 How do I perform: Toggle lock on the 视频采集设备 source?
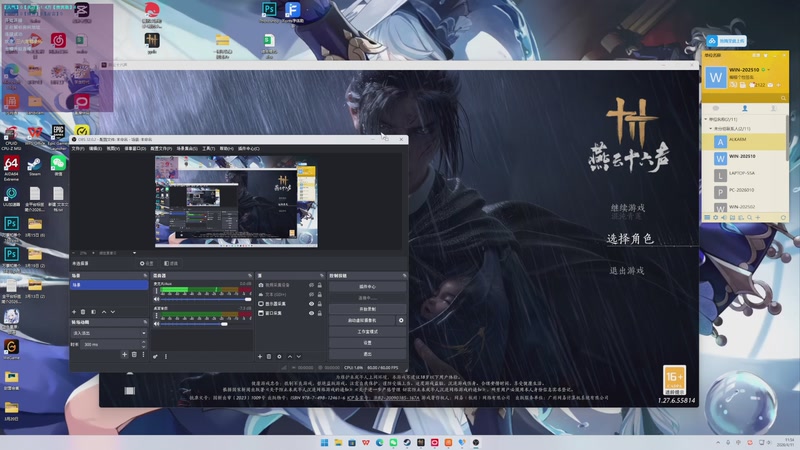pos(320,285)
